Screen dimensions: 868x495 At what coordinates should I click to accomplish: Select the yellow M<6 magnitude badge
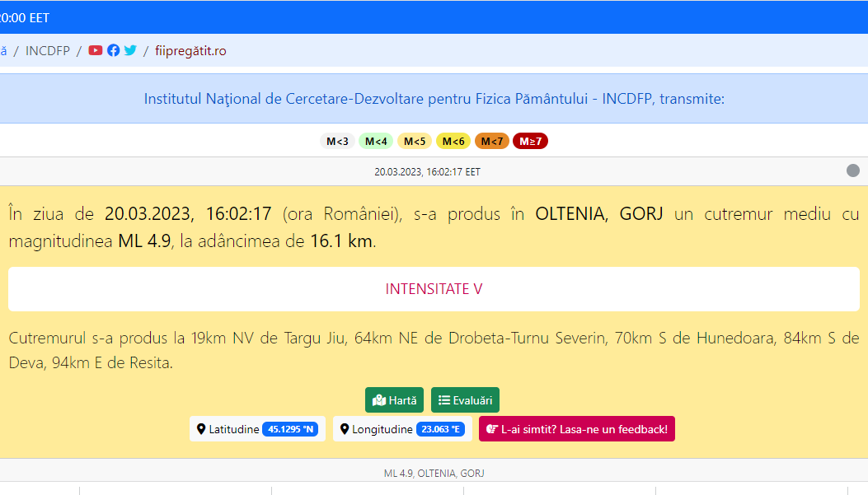coord(453,141)
